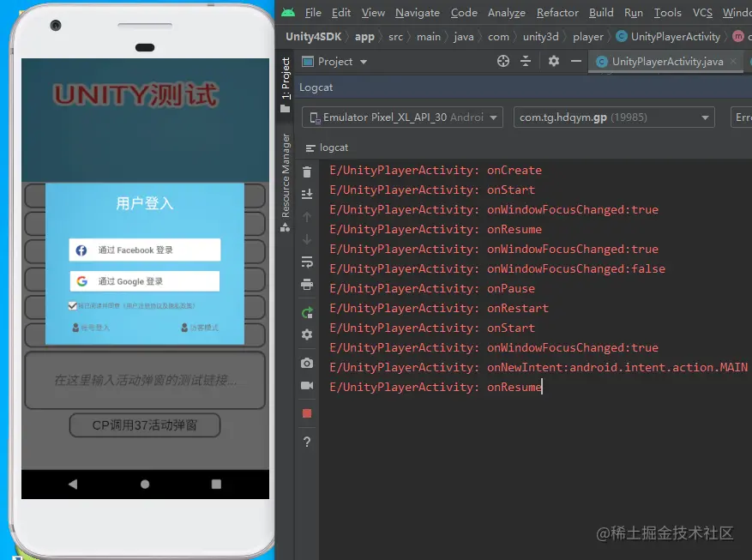The height and width of the screenshot is (560, 752).
Task: Hide the Project panel with minus icon
Action: click(576, 61)
